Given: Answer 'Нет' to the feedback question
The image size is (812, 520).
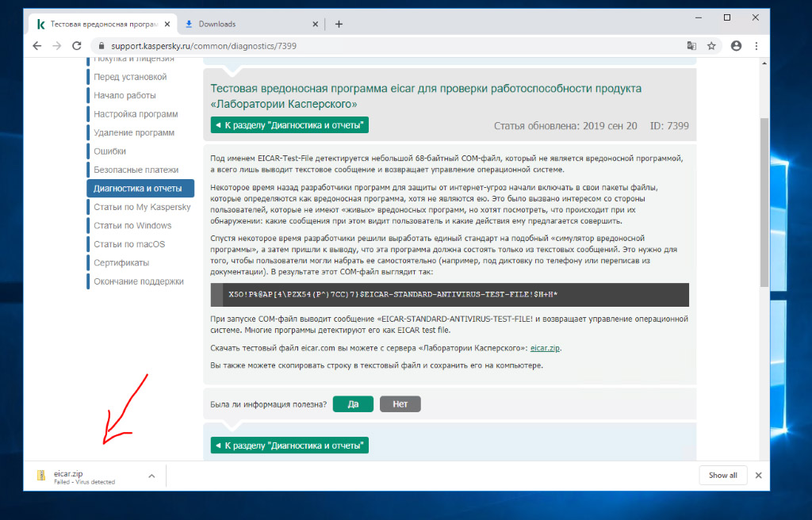Looking at the screenshot, I should (x=400, y=404).
